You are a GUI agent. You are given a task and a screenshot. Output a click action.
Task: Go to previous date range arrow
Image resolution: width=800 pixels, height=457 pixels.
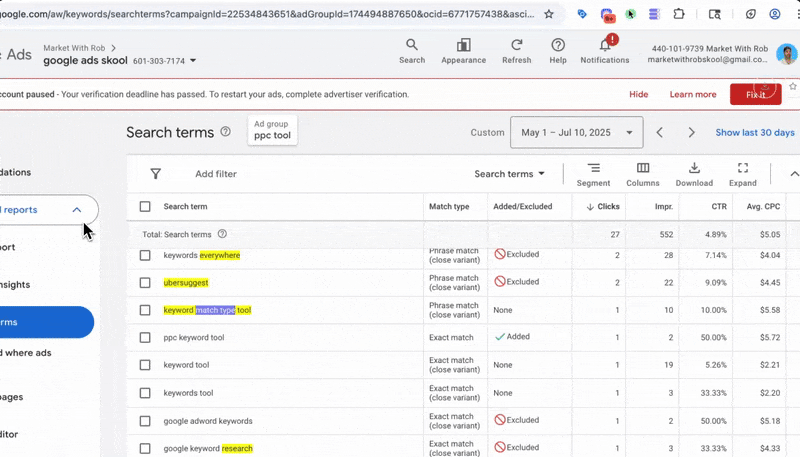(660, 133)
